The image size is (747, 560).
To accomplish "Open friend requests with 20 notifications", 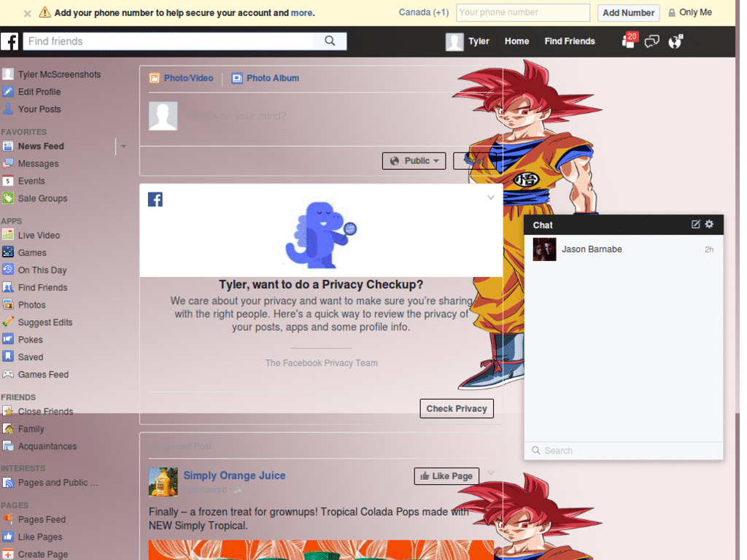I will (x=627, y=42).
